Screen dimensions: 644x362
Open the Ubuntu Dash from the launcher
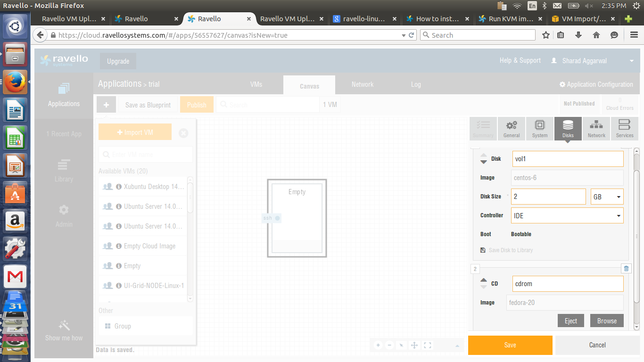(16, 26)
